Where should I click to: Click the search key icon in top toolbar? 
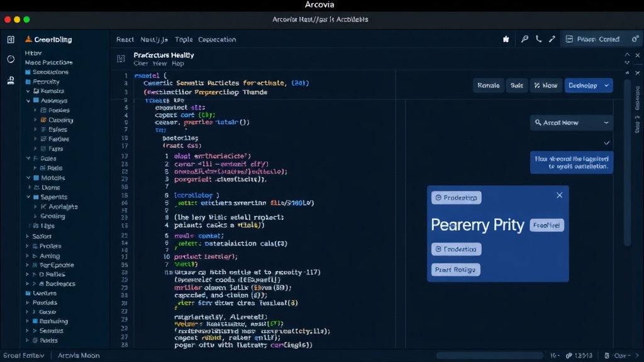[525, 39]
